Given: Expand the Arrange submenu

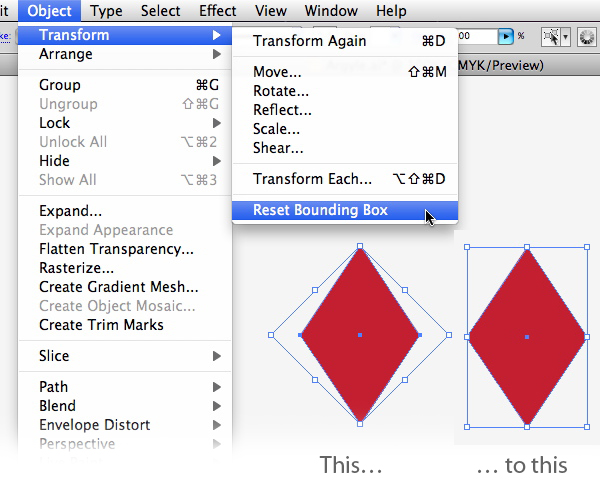Looking at the screenshot, I should [125, 54].
